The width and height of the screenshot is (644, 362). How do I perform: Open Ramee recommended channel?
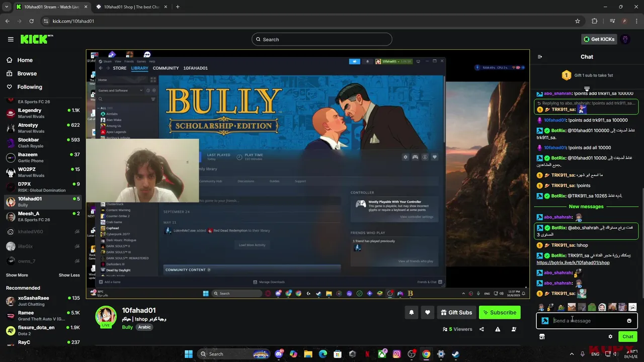pos(43,316)
